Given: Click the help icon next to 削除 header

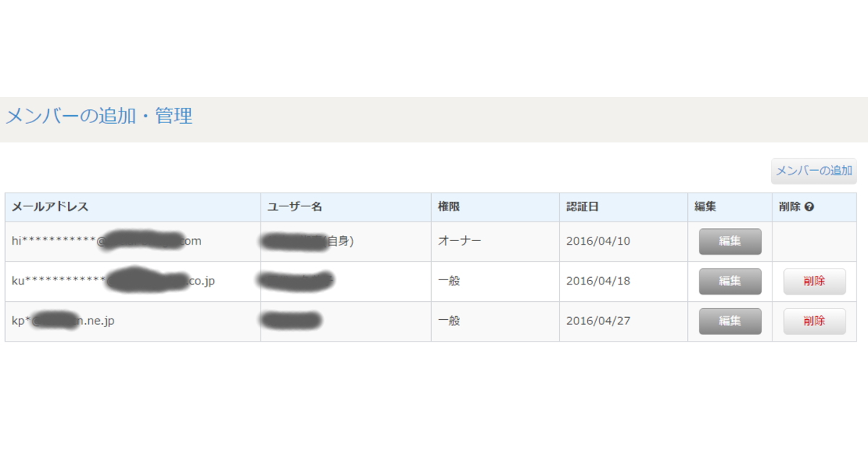Looking at the screenshot, I should click(x=809, y=207).
